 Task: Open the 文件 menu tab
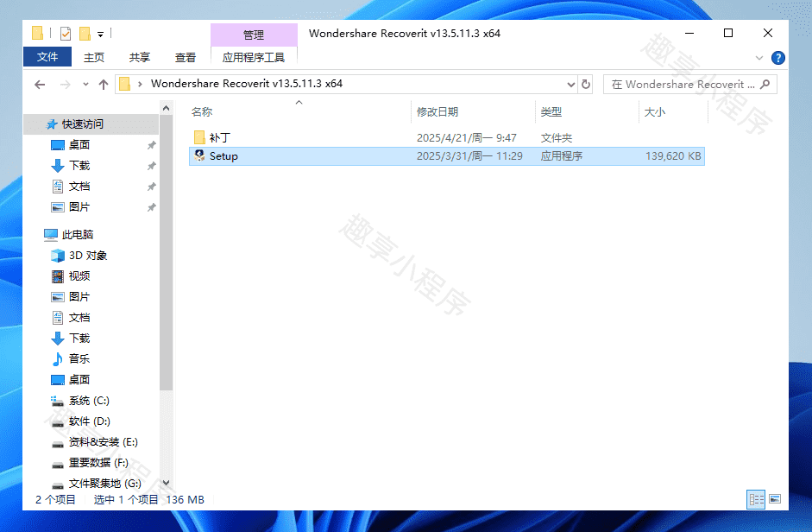(47, 57)
